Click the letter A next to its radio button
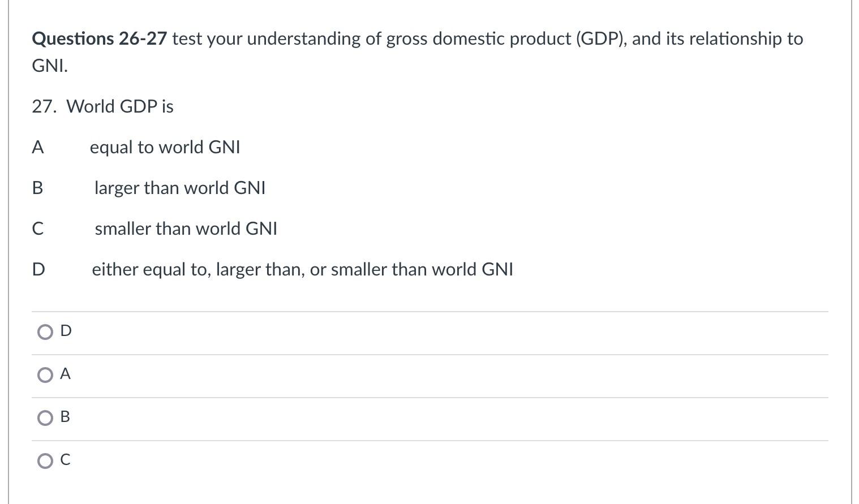 (x=66, y=373)
